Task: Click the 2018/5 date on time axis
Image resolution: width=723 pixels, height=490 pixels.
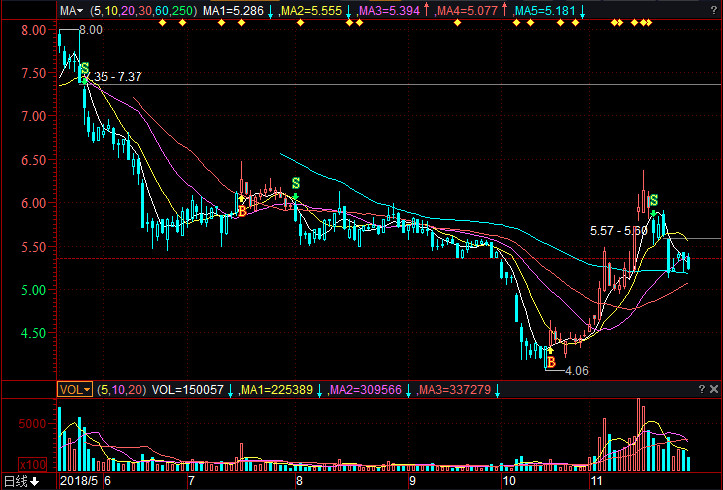Action: tap(78, 481)
